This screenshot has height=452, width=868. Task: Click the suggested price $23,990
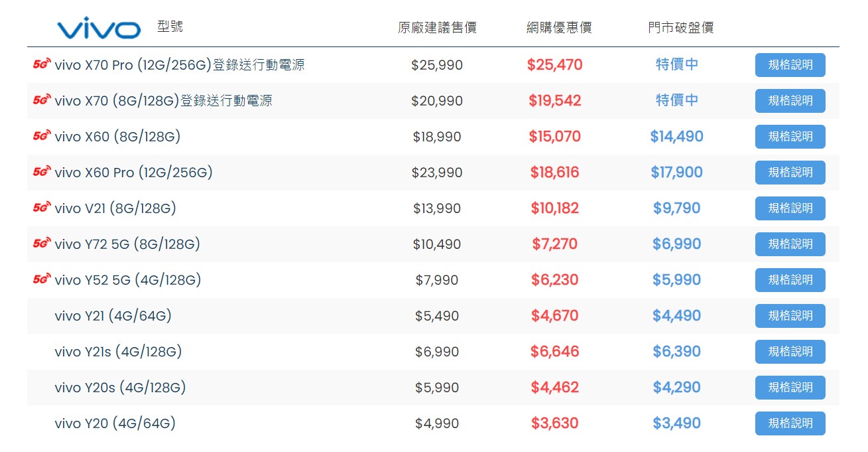(437, 173)
